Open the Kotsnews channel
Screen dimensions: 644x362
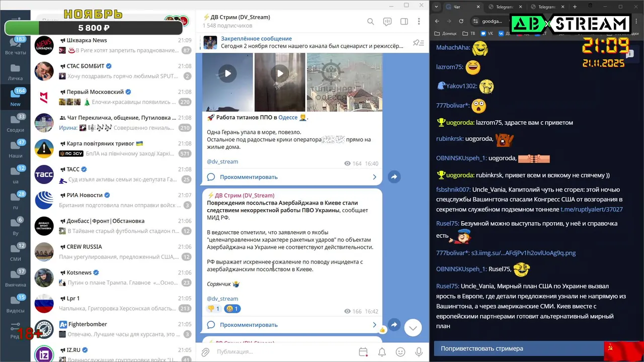(113, 278)
